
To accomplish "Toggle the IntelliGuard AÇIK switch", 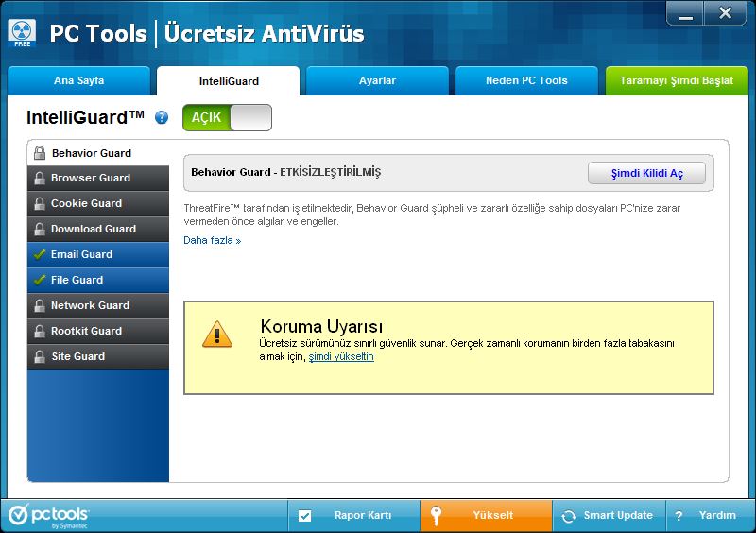I will click(x=227, y=118).
